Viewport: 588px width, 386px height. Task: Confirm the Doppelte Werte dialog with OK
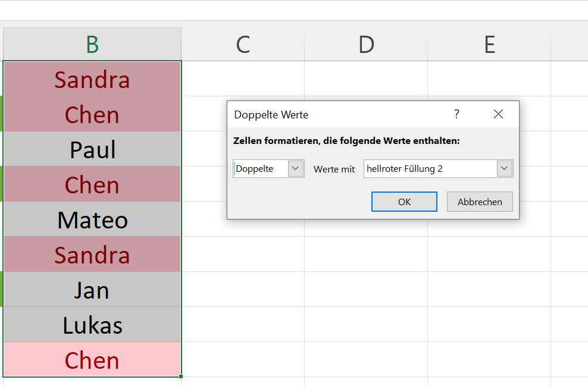point(404,202)
